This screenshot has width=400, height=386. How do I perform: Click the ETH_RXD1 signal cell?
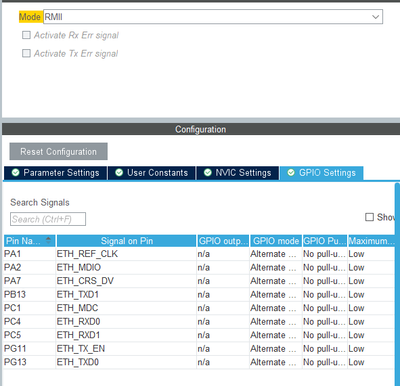[126, 335]
